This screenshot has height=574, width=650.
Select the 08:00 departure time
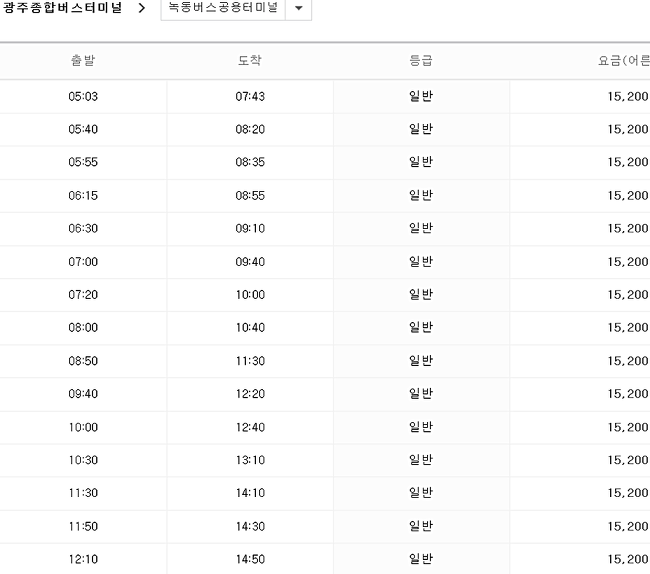(83, 327)
